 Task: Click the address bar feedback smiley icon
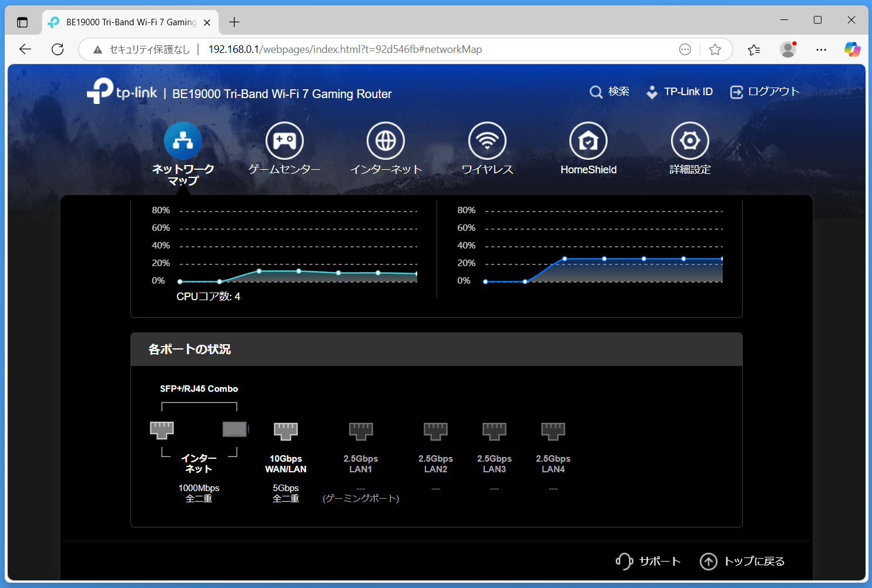pyautogui.click(x=685, y=49)
